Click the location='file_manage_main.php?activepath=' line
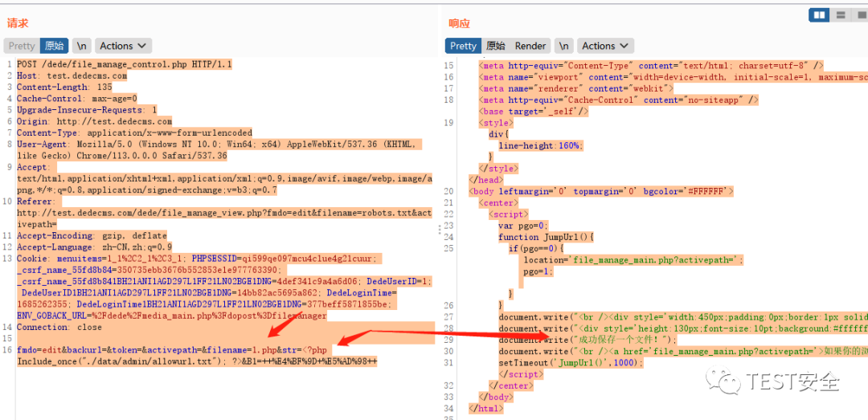The image size is (868, 420). pyautogui.click(x=634, y=260)
